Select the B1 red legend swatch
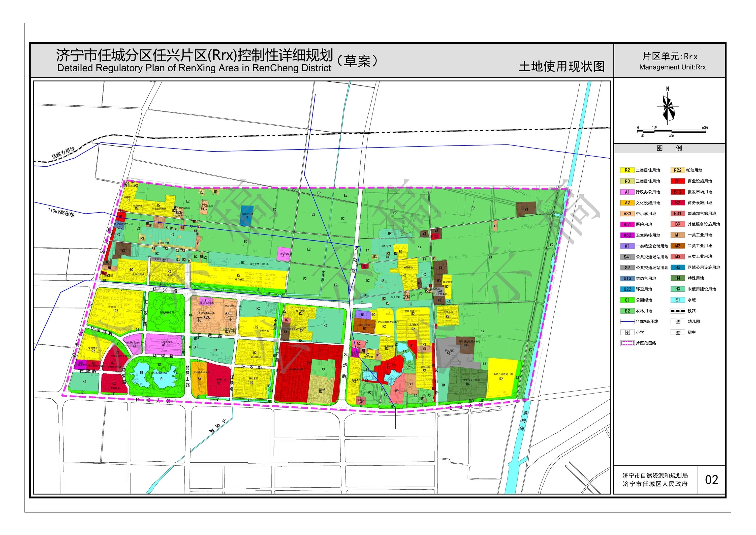This screenshot has height=535, width=756. point(678,181)
